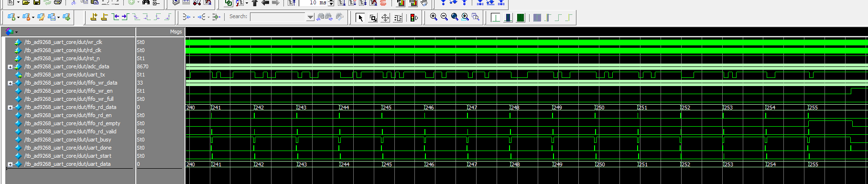Click the Print icon in top toolbar

(x=58, y=2)
